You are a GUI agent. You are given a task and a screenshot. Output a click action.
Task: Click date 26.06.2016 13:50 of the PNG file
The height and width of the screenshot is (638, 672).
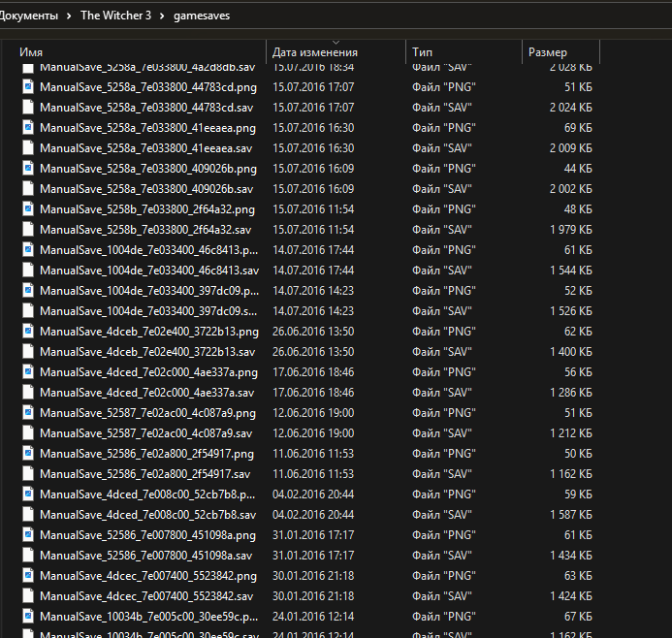click(x=313, y=332)
